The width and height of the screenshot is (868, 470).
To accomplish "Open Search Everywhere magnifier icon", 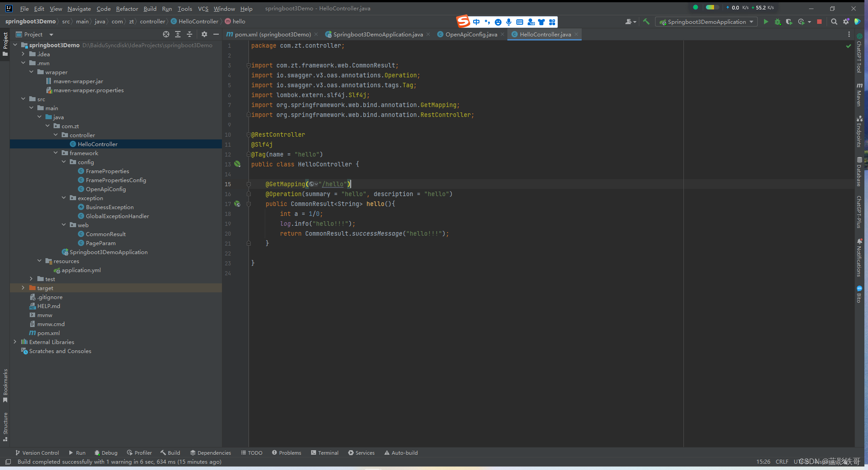I will [x=834, y=22].
